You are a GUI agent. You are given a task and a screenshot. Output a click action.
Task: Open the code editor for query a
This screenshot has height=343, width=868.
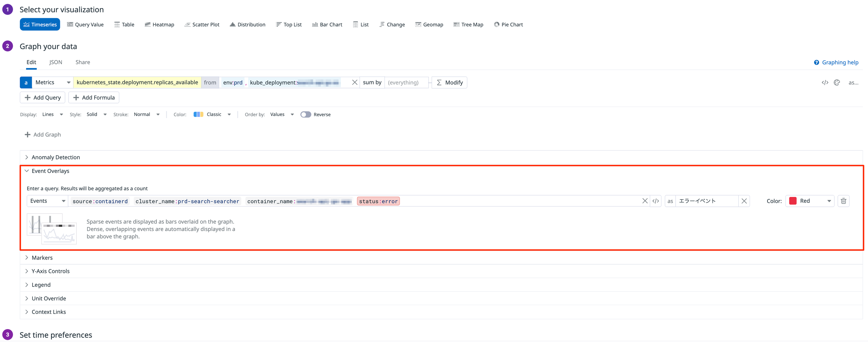(x=825, y=82)
